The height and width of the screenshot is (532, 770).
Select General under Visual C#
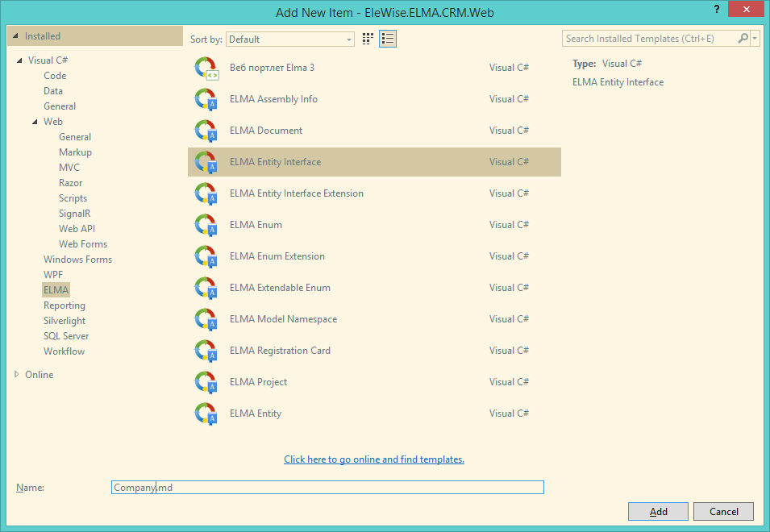[x=60, y=106]
